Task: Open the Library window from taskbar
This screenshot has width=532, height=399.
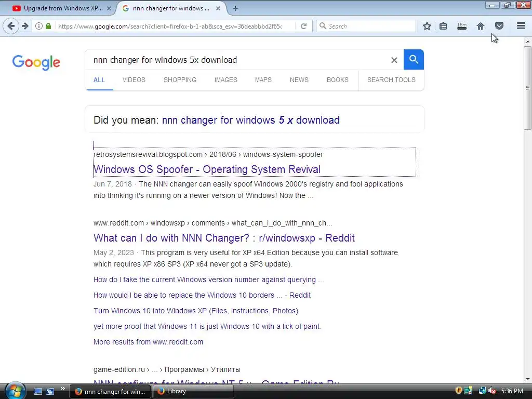Action: 193,391
